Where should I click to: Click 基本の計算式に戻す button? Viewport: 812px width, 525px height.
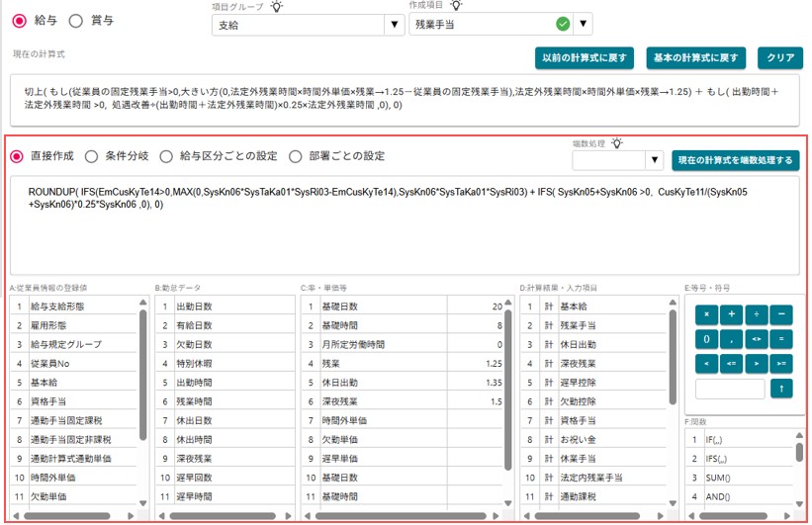[695, 58]
